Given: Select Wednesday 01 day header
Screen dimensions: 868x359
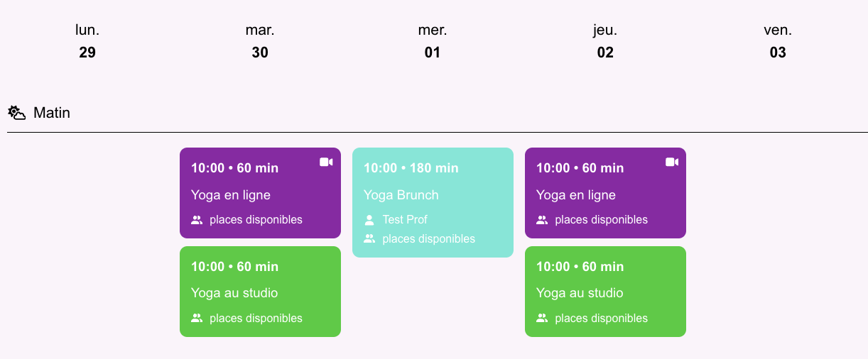Looking at the screenshot, I should tap(433, 41).
